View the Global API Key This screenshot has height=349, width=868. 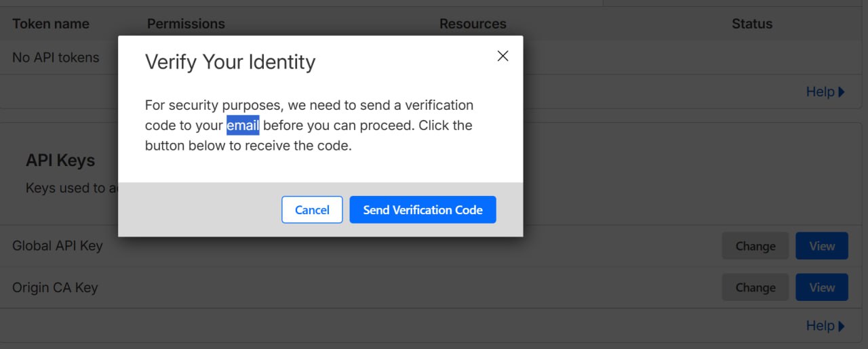[821, 246]
